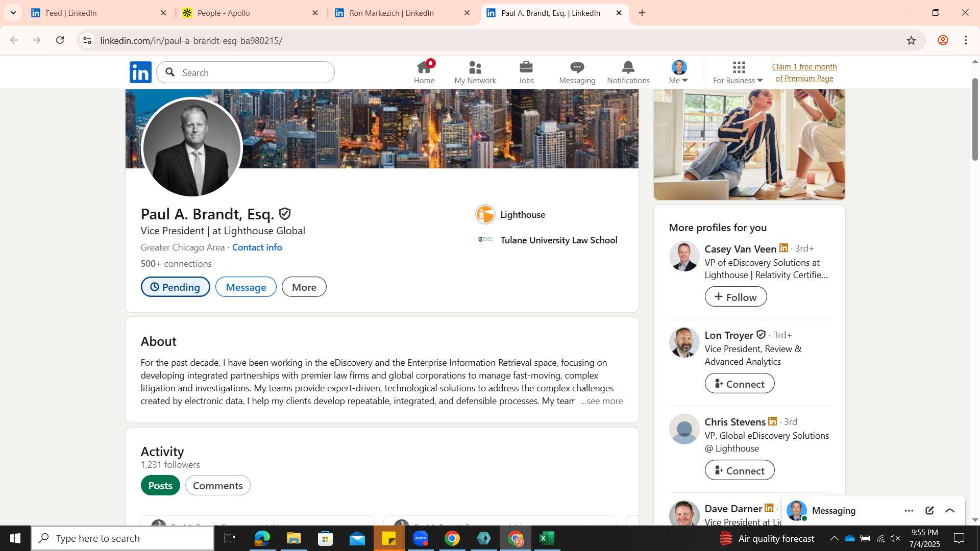Expand the Messaging overlay chevron
The image size is (980, 551).
point(950,511)
